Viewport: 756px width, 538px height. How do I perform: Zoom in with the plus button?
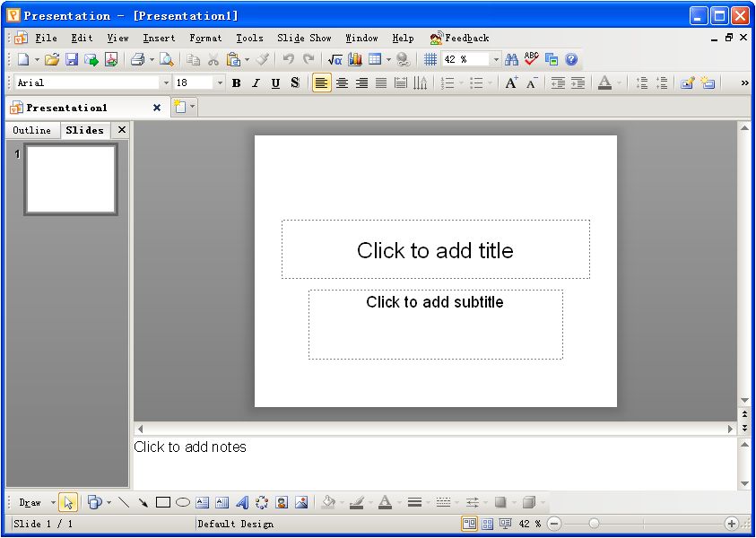pyautogui.click(x=732, y=524)
